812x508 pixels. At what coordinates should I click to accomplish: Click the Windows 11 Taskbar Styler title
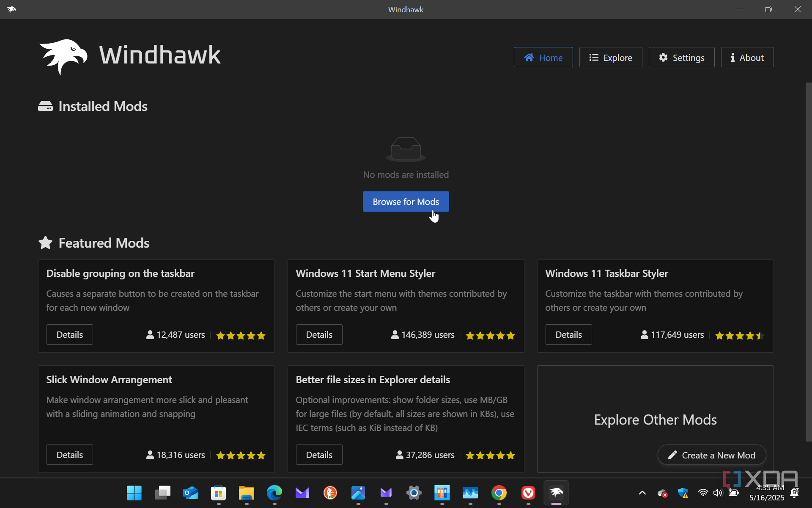(606, 273)
